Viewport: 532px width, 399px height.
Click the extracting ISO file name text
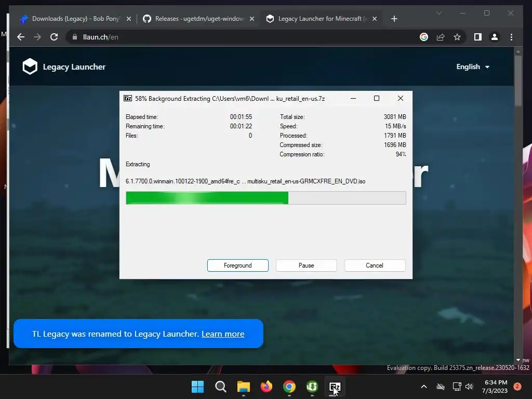click(x=245, y=181)
